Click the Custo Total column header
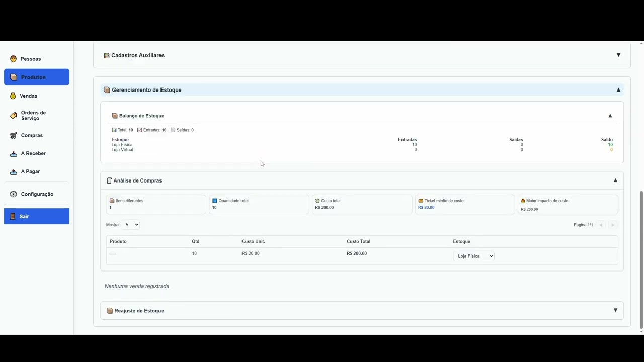Screen dimensions: 644x362 click(x=358, y=241)
